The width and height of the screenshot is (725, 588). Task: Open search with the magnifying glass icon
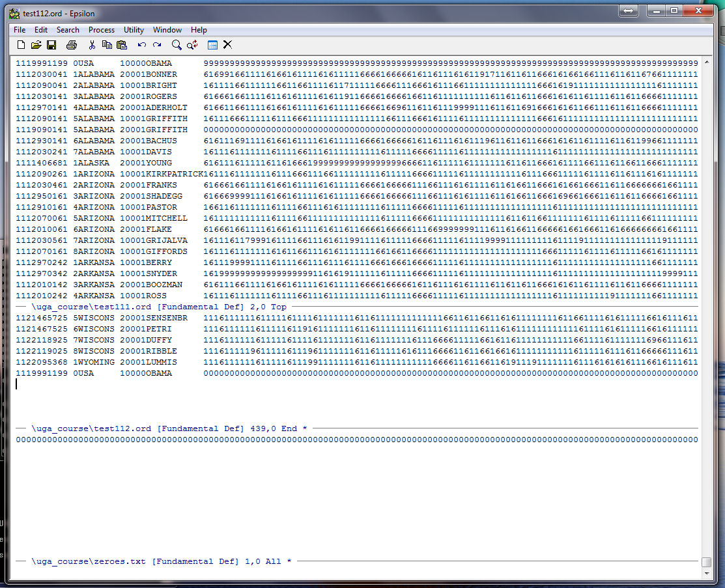click(177, 45)
